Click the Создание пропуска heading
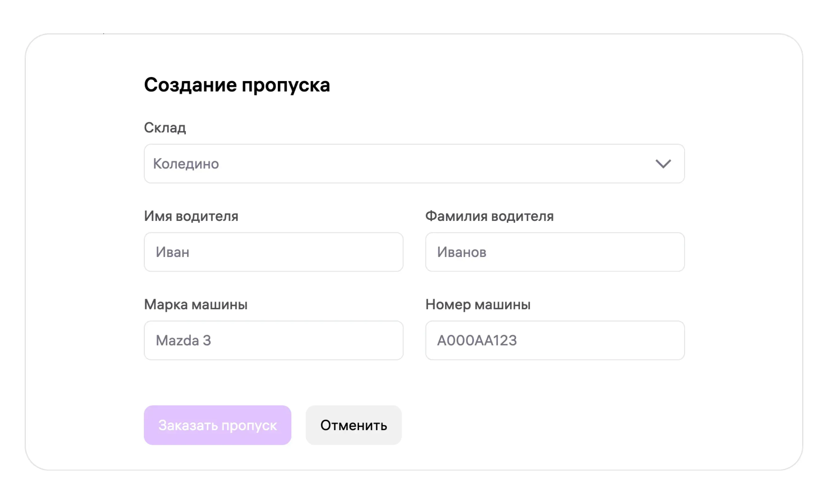Viewport: 828px width, 504px height. coord(237,85)
